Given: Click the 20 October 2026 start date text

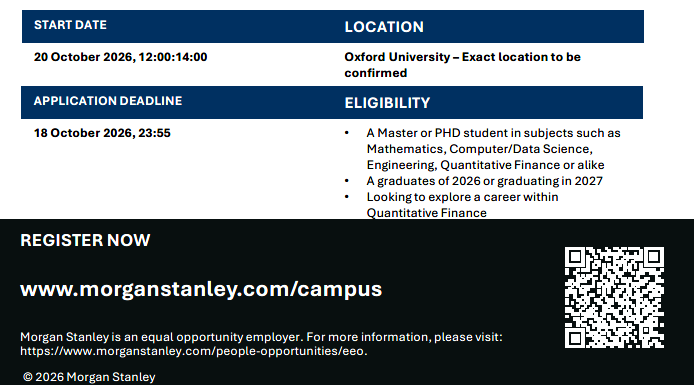Looking at the screenshot, I should (x=120, y=57).
